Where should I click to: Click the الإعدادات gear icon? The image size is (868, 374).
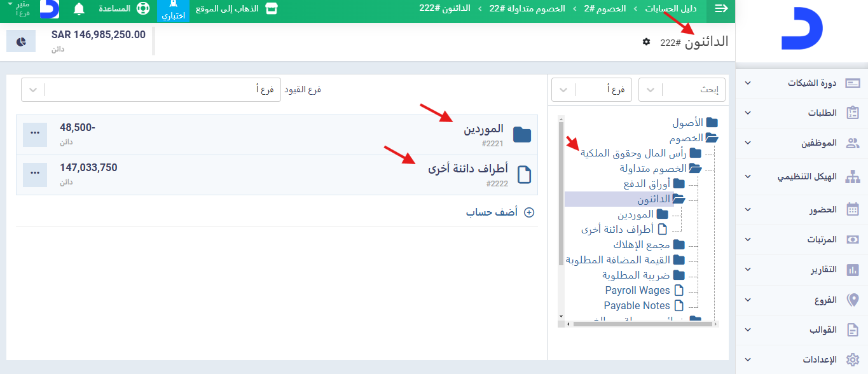pyautogui.click(x=853, y=359)
